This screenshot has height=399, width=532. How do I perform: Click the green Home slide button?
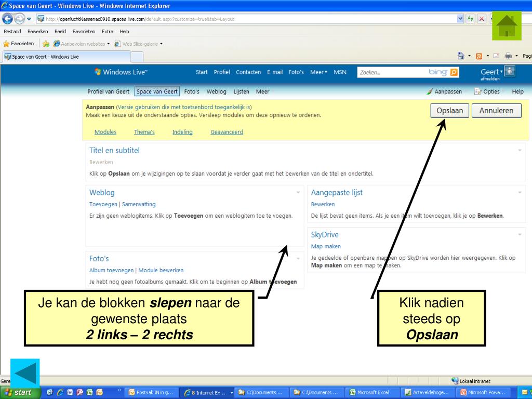click(507, 26)
